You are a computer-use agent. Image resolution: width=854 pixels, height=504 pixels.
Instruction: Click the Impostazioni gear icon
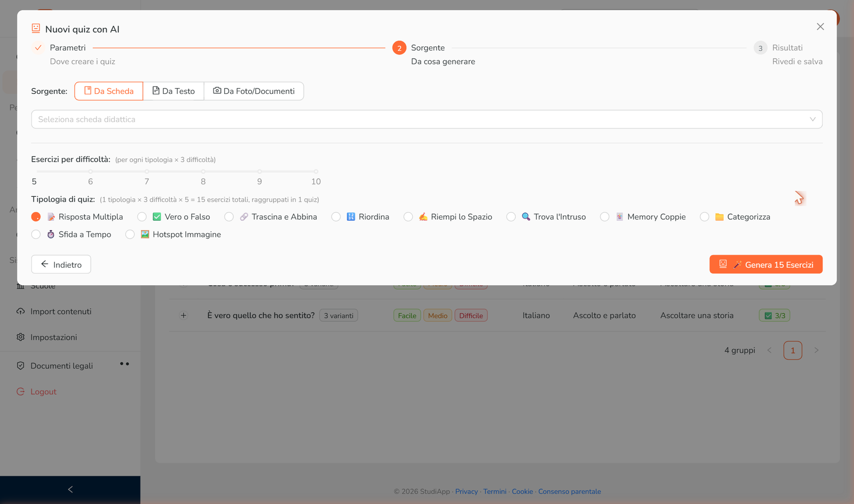20,337
